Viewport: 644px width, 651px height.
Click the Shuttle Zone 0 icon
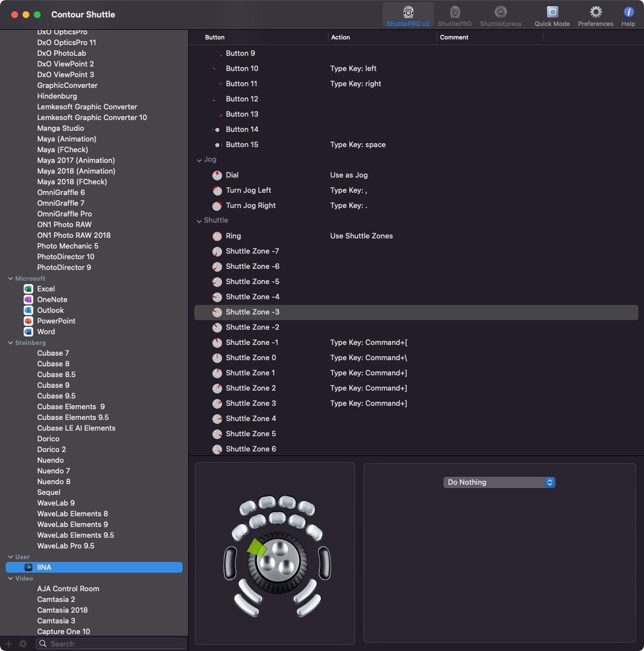click(x=217, y=358)
